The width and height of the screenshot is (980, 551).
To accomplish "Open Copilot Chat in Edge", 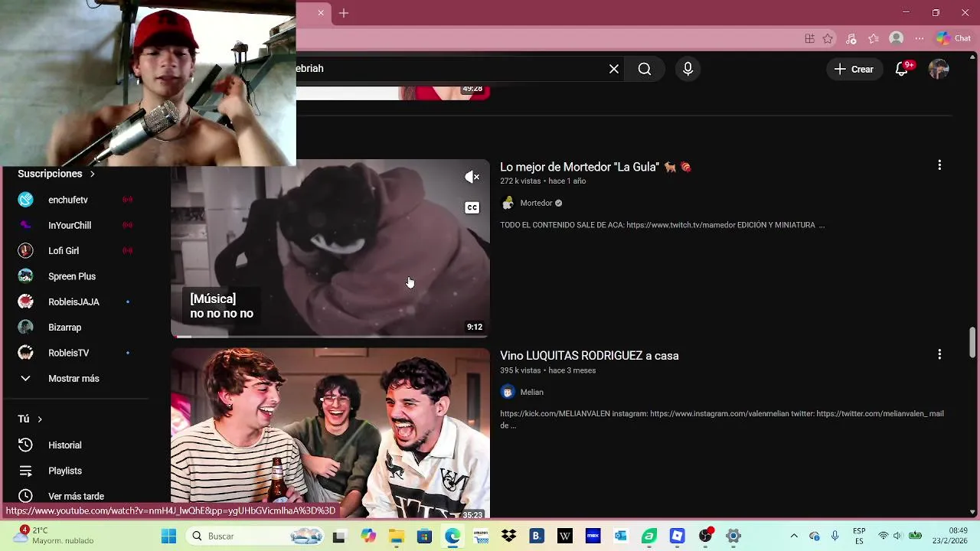I will coord(953,38).
